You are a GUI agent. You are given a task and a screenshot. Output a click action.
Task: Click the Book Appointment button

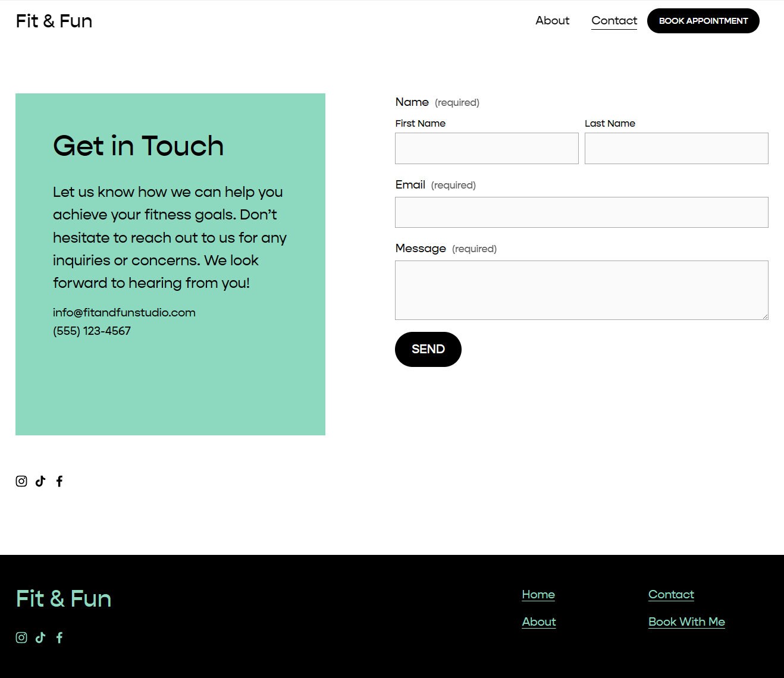pyautogui.click(x=703, y=21)
